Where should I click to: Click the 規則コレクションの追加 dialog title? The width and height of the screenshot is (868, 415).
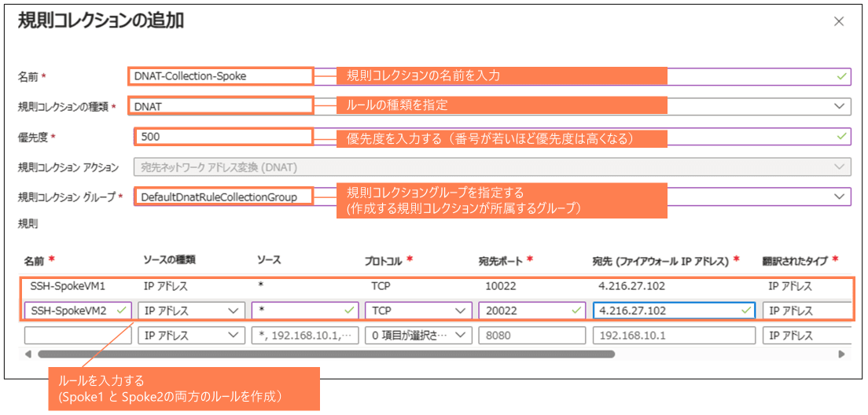pos(101,21)
